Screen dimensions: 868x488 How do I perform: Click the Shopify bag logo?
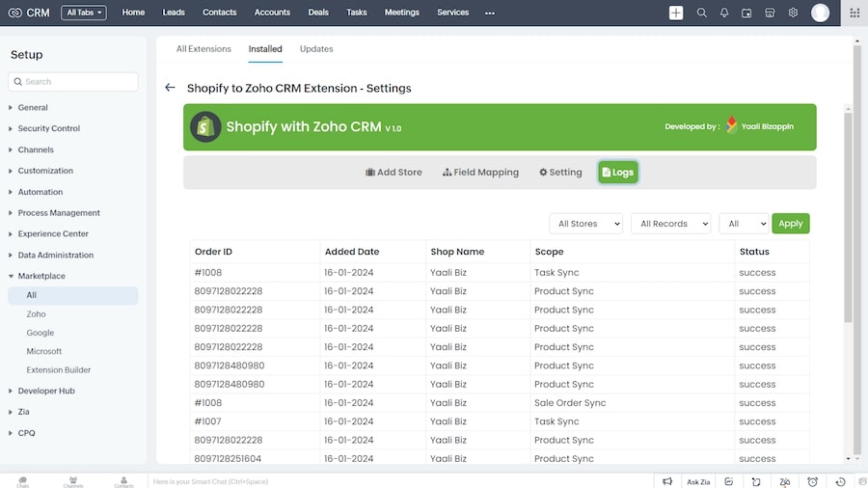(205, 126)
